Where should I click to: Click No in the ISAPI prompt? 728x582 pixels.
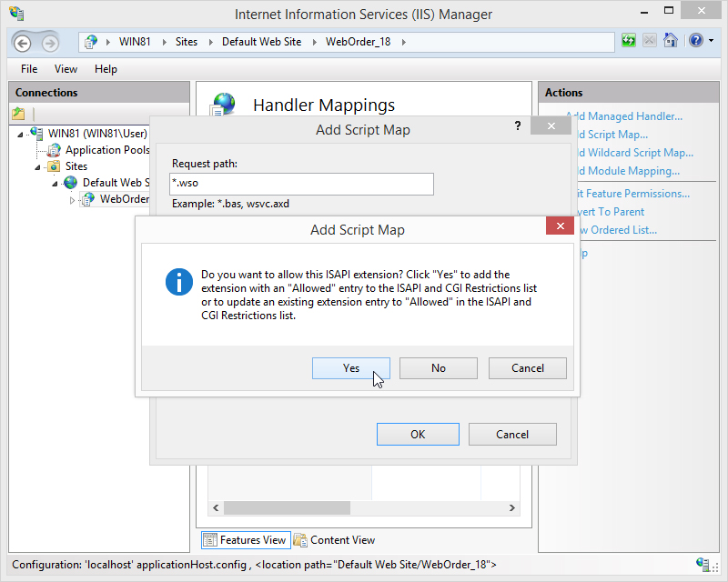click(439, 368)
